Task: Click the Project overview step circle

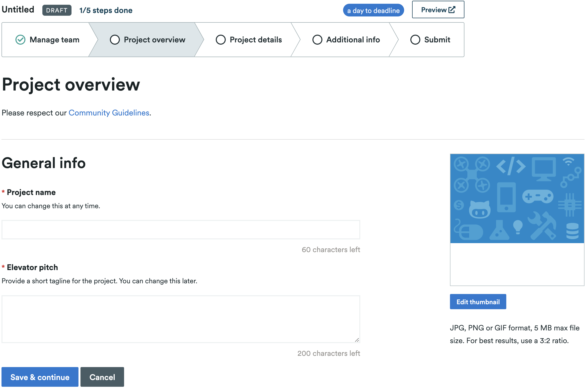Action: 115,40
